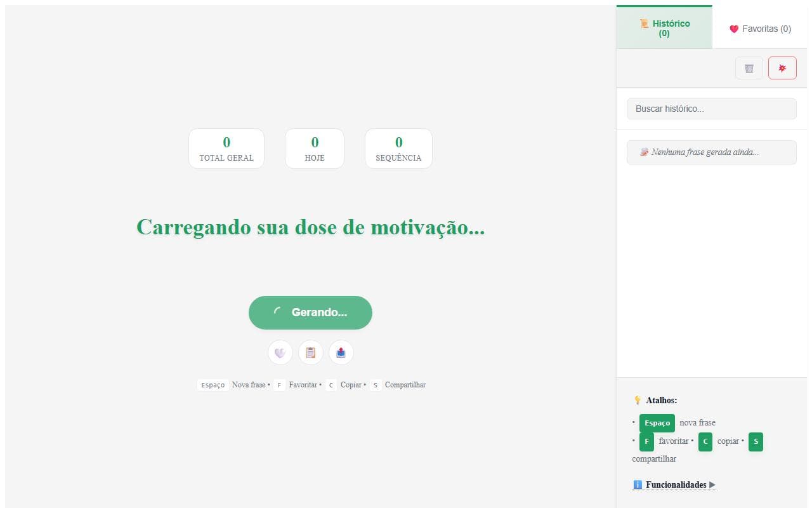Copy the quote using the clipboard icon
The height and width of the screenshot is (508, 812).
click(311, 353)
